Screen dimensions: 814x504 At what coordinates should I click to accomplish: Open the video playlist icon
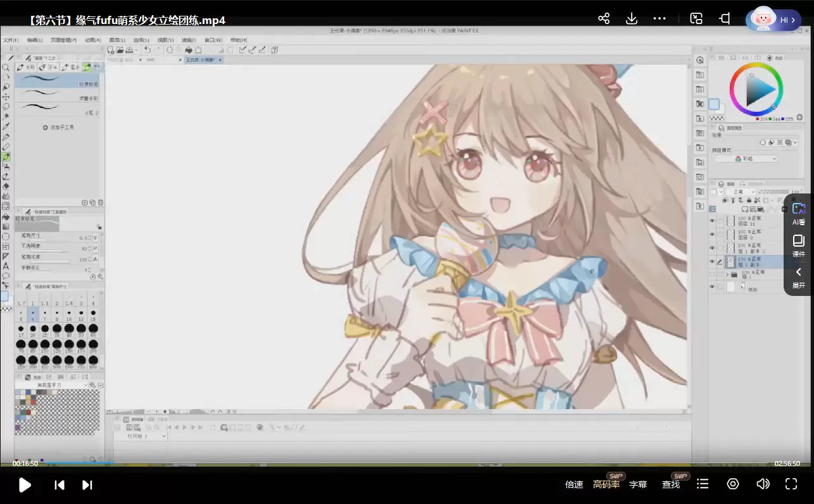coord(703,484)
